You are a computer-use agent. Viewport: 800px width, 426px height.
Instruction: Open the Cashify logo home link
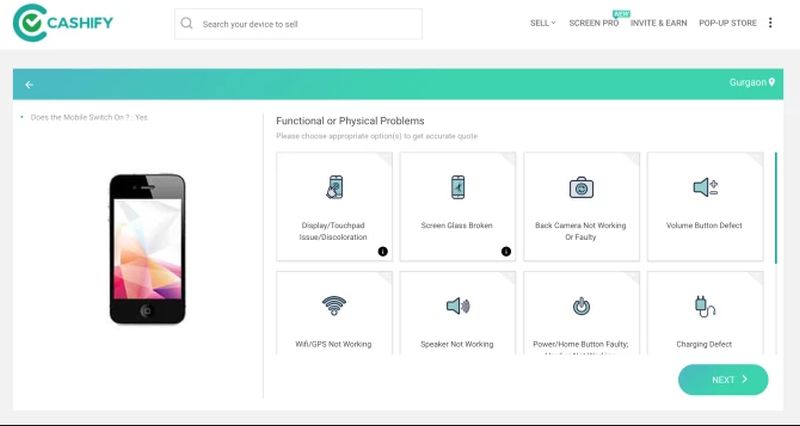(x=63, y=22)
